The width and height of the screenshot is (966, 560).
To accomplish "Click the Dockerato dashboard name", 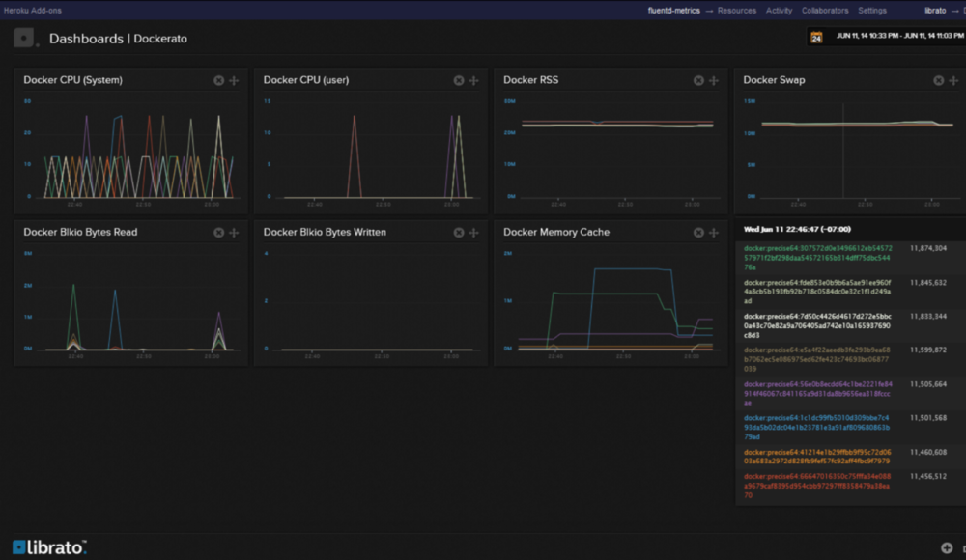I will tap(160, 39).
